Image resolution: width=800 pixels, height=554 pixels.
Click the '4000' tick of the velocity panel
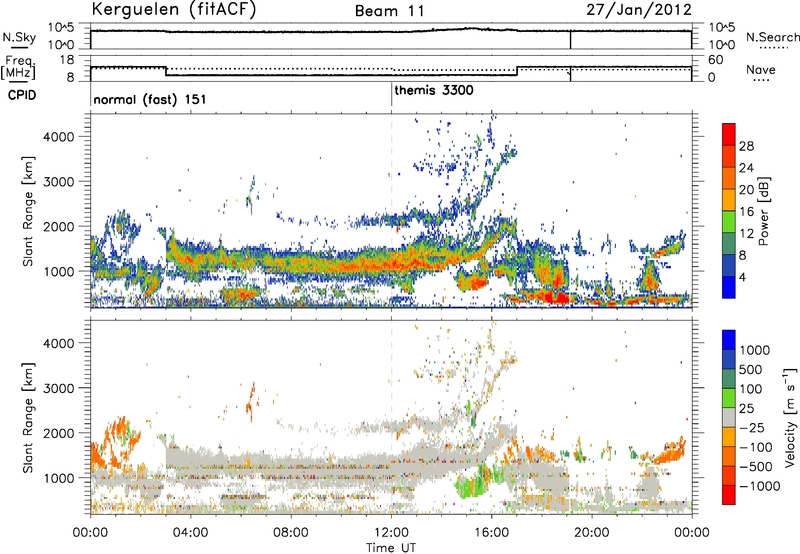click(59, 343)
